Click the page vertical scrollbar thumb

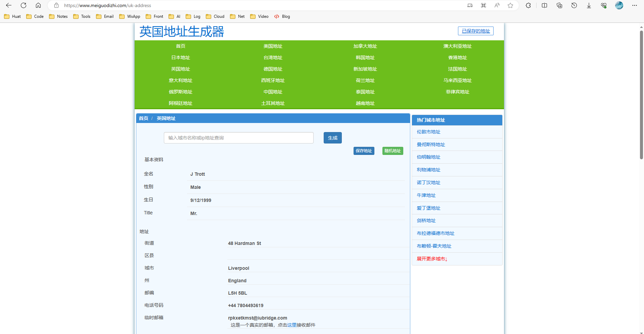coord(641,94)
